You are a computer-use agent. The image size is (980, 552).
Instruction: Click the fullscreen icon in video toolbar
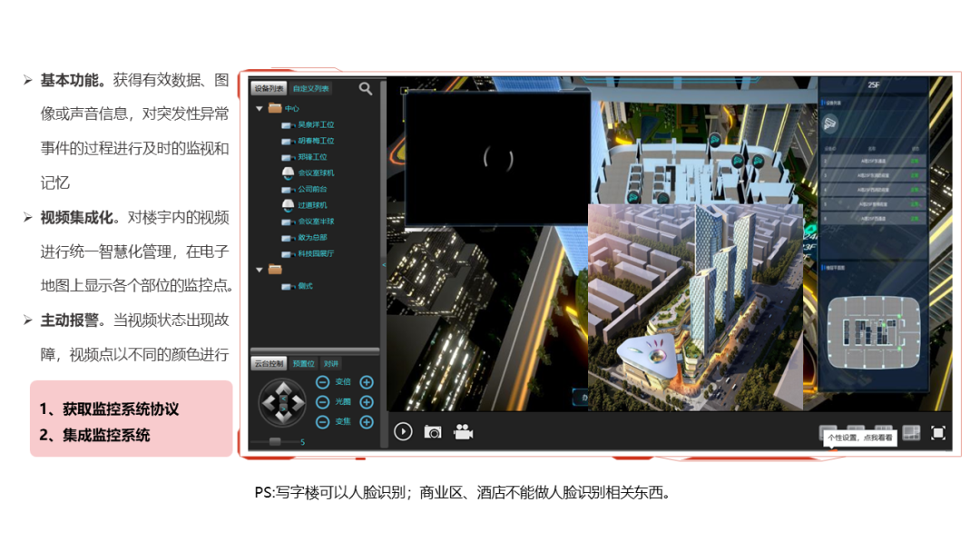point(938,432)
